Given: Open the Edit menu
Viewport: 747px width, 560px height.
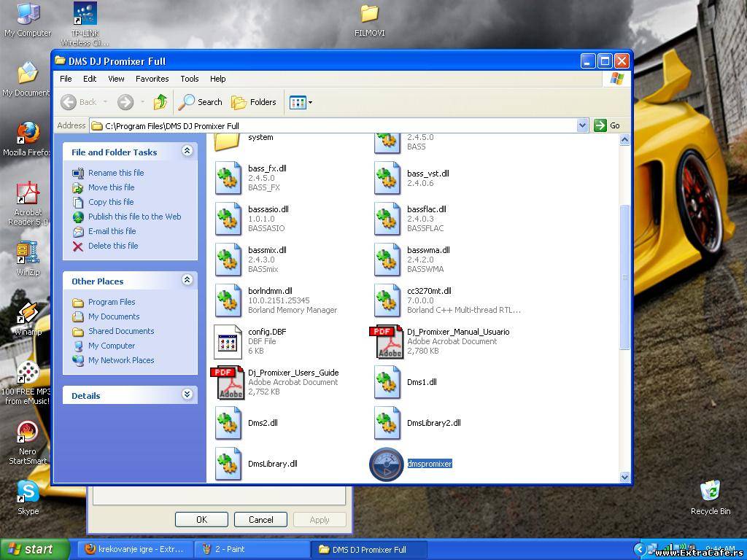Looking at the screenshot, I should click(x=90, y=79).
